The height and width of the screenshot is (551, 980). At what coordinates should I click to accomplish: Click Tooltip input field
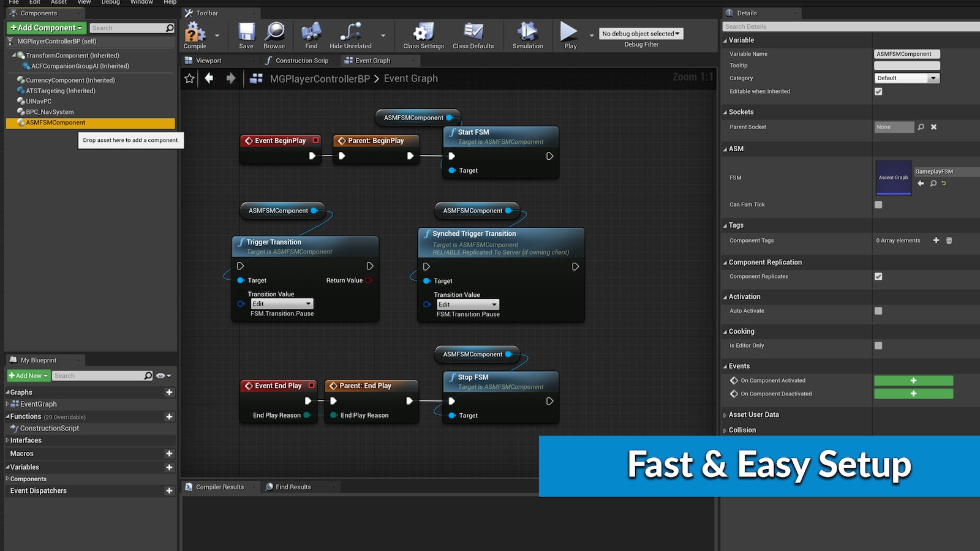click(907, 66)
